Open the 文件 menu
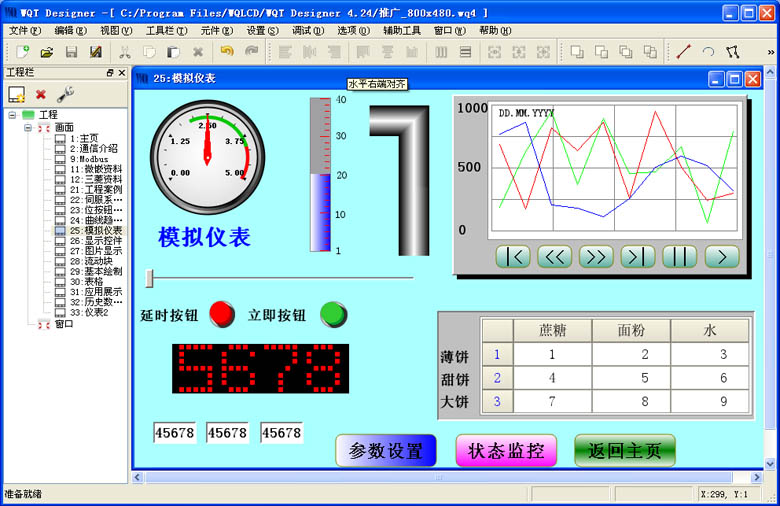 click(25, 30)
